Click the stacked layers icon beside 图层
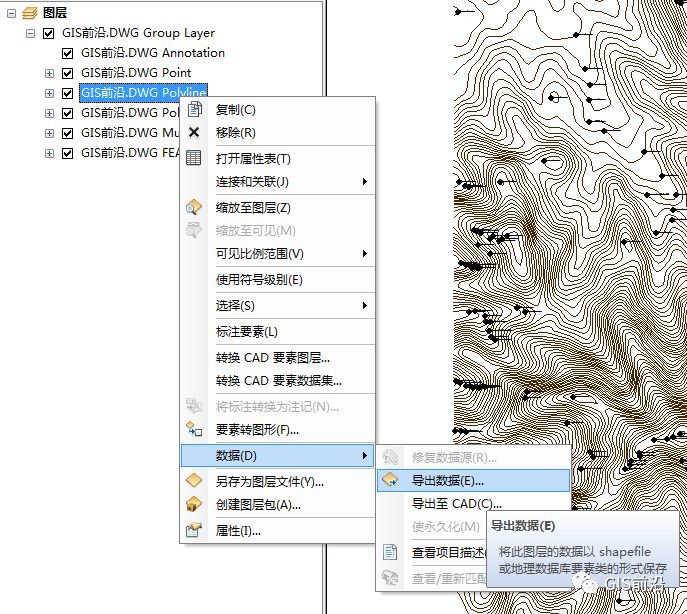Image resolution: width=687 pixels, height=614 pixels. (x=30, y=13)
